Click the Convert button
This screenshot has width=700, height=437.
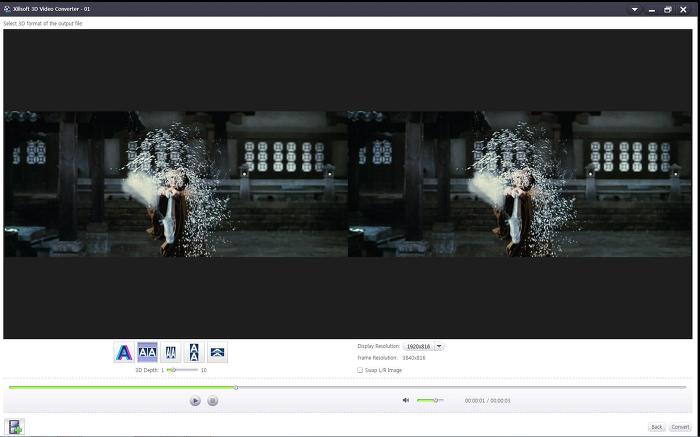pos(680,427)
